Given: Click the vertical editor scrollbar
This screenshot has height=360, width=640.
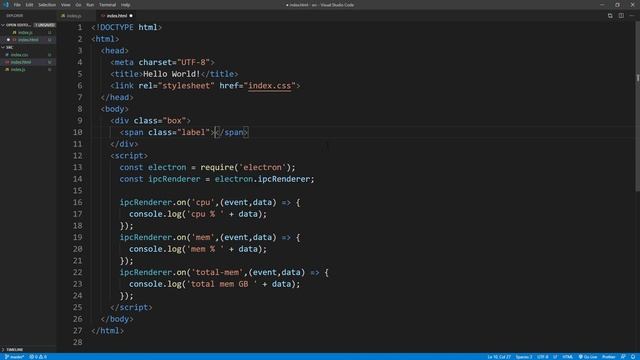Looking at the screenshot, I should (x=637, y=107).
